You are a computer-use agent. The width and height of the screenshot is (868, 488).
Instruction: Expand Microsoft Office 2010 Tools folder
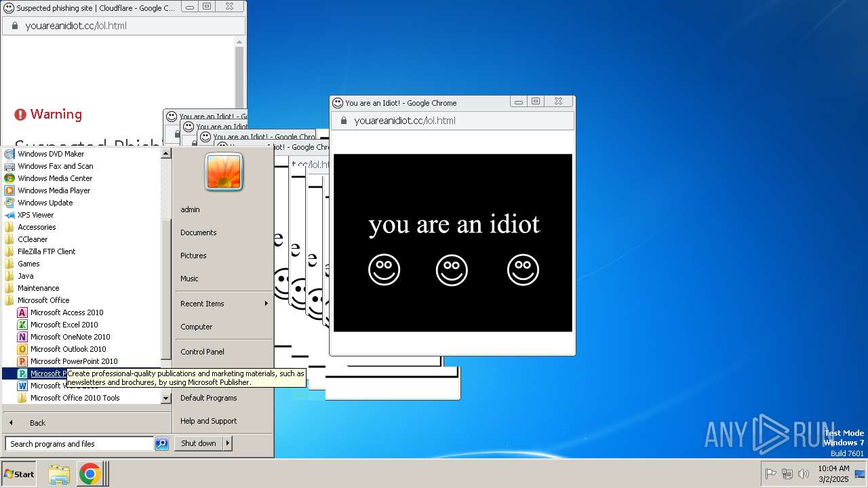click(x=75, y=398)
